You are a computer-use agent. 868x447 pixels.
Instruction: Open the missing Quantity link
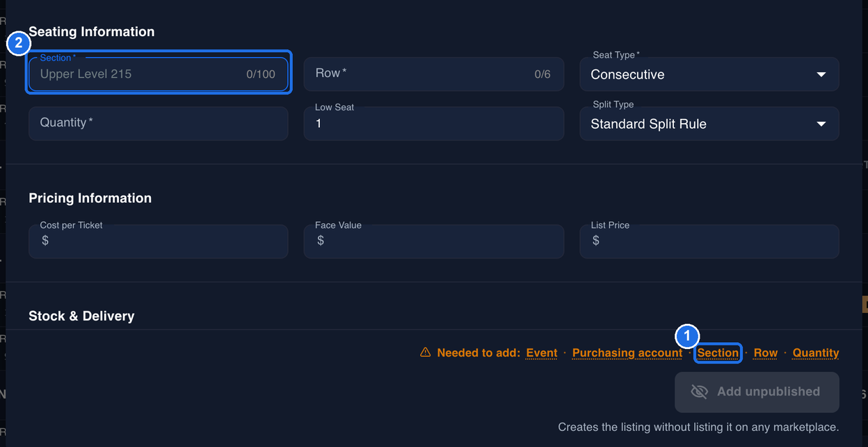point(816,353)
